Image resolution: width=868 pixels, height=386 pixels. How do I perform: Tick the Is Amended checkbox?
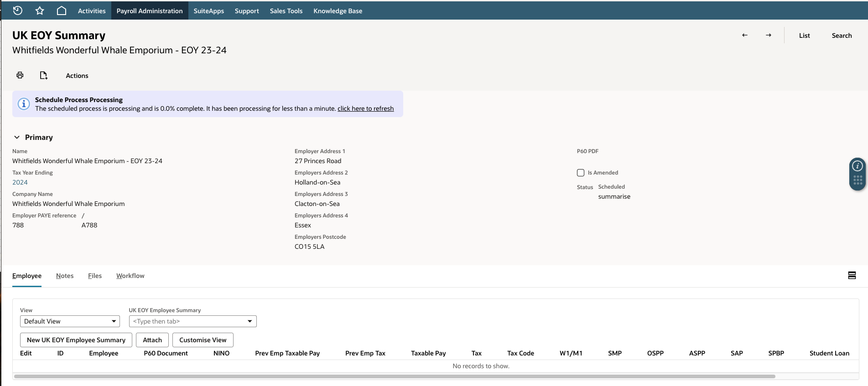click(581, 173)
